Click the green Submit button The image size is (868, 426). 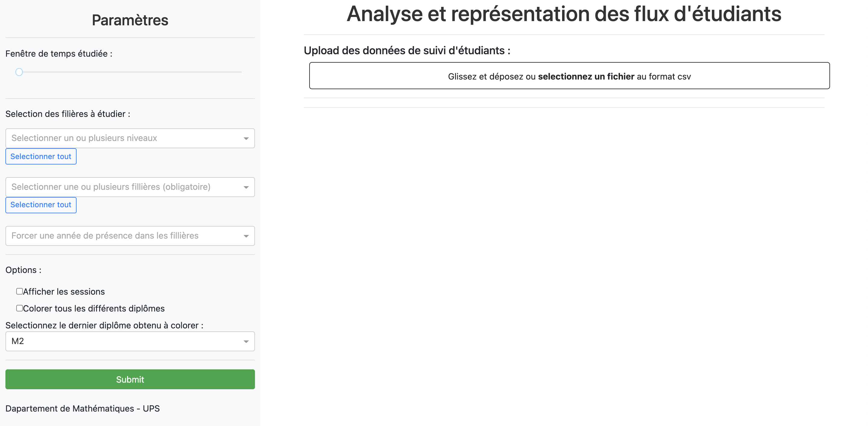pos(130,379)
